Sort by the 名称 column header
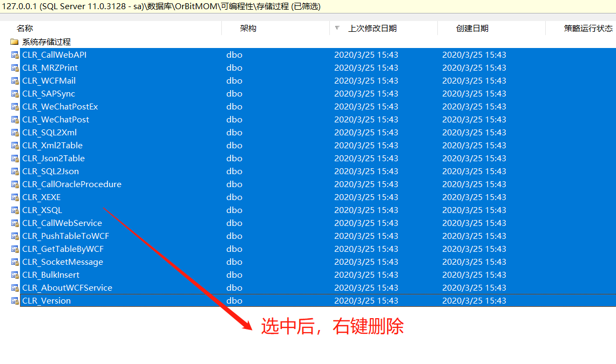This screenshot has width=616, height=364. point(25,29)
